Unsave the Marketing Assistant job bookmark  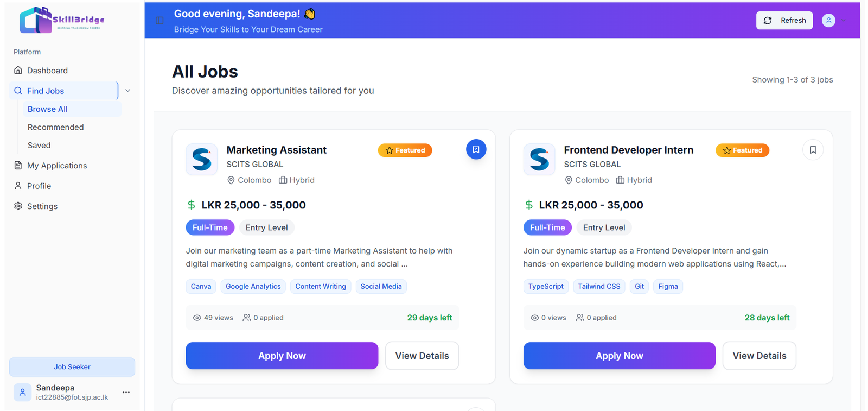pyautogui.click(x=476, y=149)
